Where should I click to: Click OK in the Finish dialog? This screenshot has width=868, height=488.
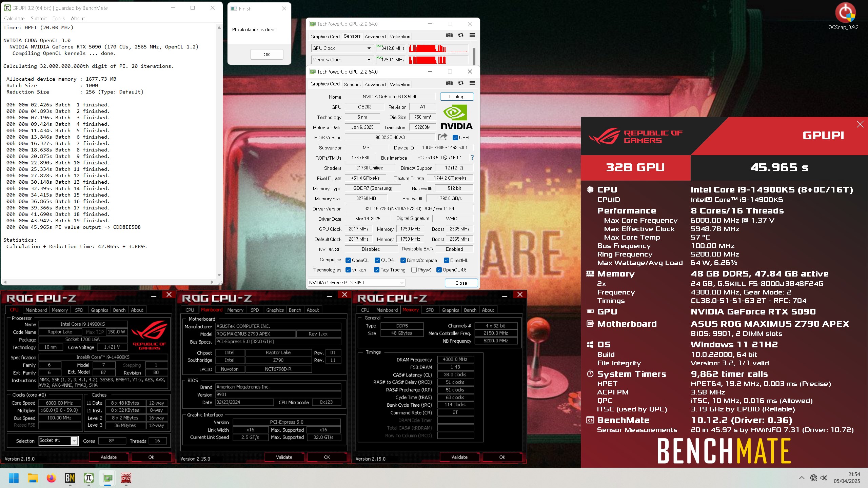click(x=267, y=54)
